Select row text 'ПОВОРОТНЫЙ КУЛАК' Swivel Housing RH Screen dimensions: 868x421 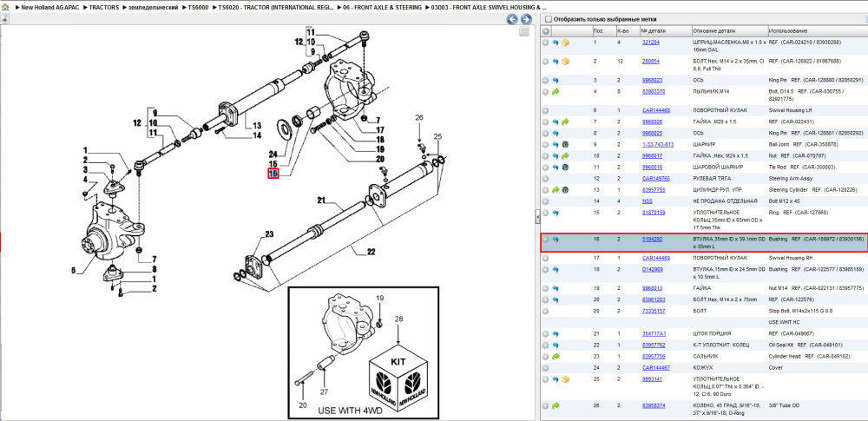point(720,258)
